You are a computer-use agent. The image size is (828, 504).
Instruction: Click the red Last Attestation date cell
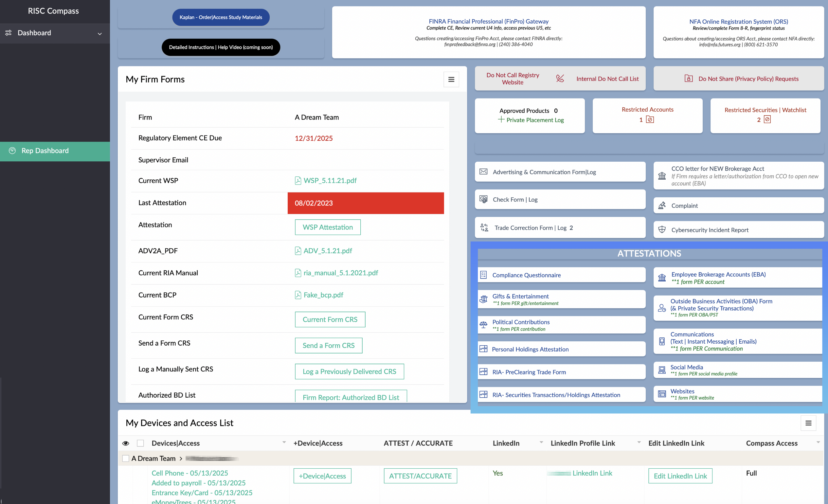coord(366,203)
